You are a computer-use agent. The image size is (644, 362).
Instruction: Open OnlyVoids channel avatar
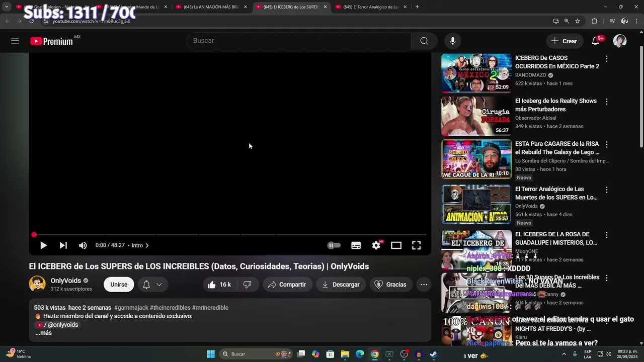coord(37,284)
